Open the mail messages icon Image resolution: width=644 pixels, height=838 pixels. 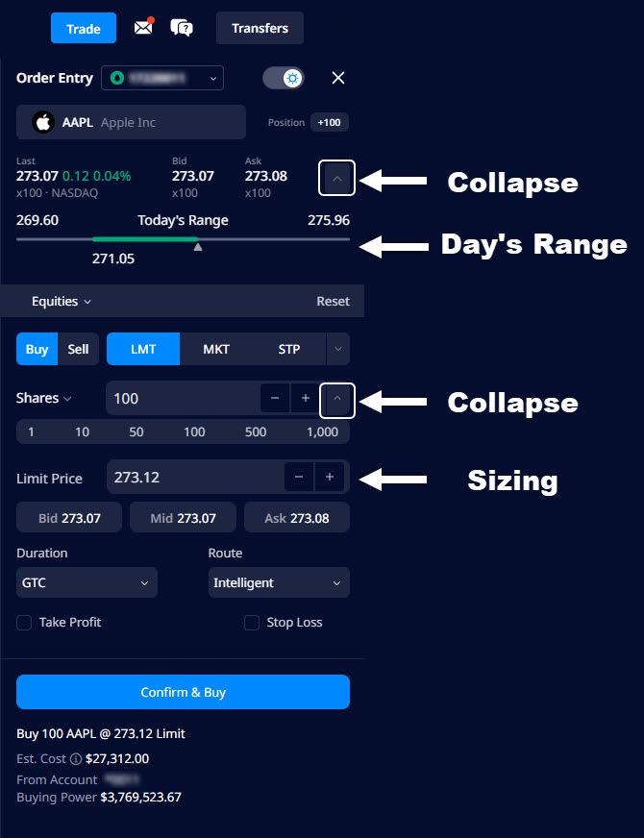[x=143, y=28]
